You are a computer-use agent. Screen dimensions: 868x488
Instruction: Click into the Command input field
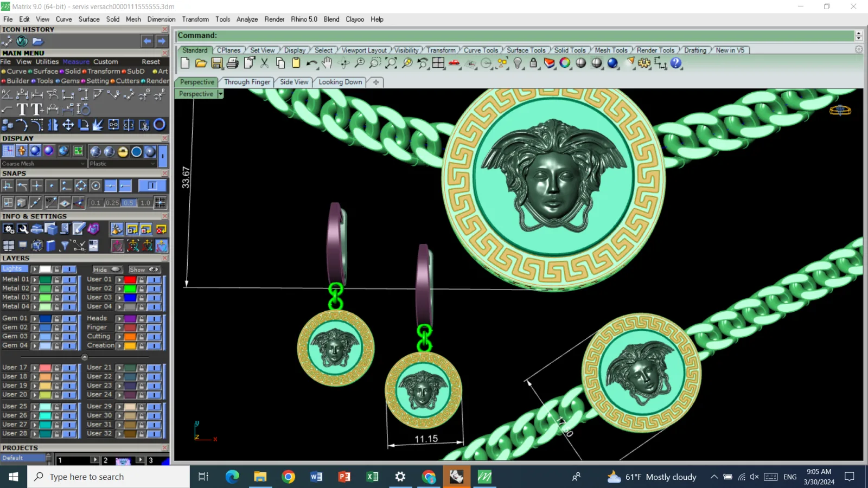pos(515,36)
